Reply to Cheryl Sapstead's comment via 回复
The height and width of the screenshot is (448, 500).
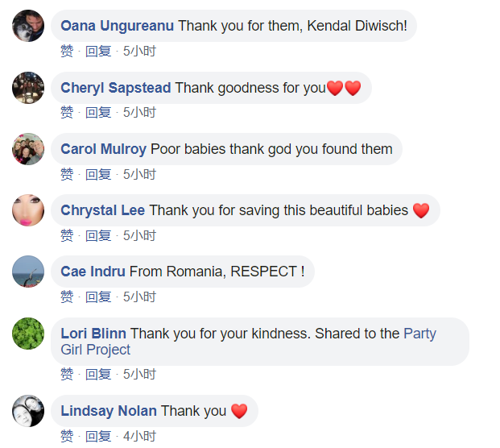click(x=98, y=113)
